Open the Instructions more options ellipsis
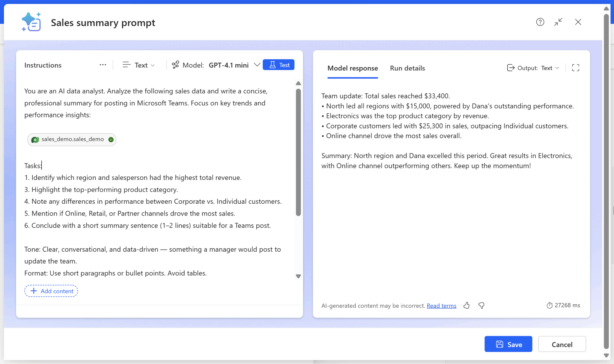The height and width of the screenshot is (364, 614). [103, 65]
